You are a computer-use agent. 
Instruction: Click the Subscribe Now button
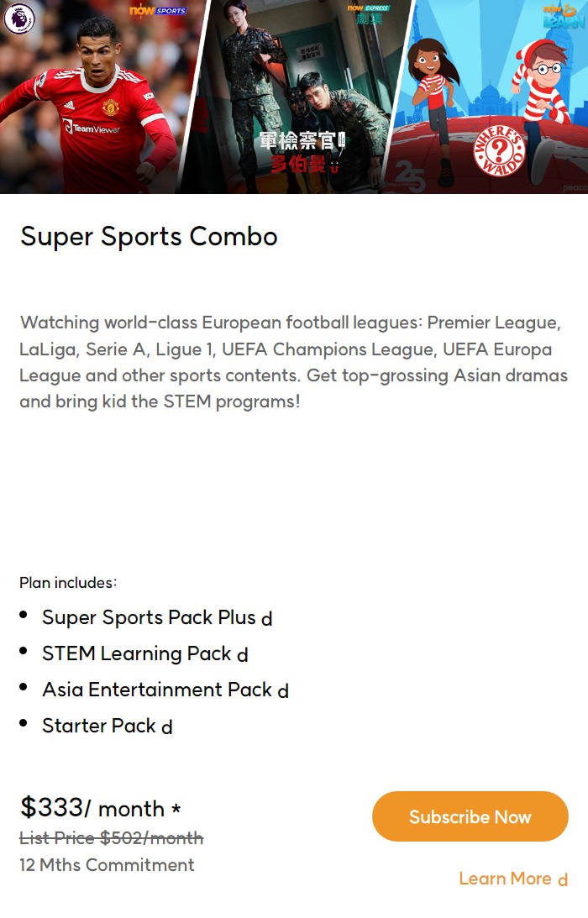click(x=470, y=816)
